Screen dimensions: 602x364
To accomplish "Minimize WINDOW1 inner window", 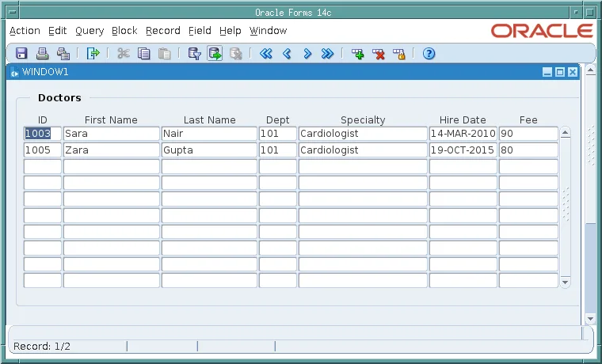I will 547,72.
